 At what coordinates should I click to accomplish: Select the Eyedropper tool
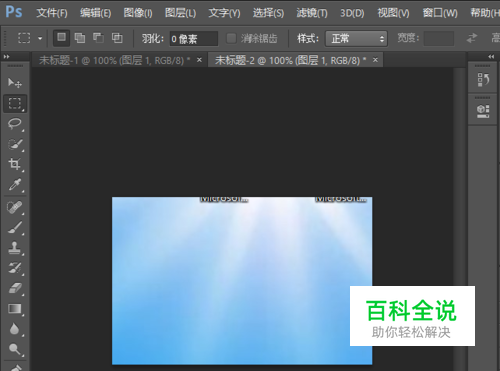click(15, 184)
